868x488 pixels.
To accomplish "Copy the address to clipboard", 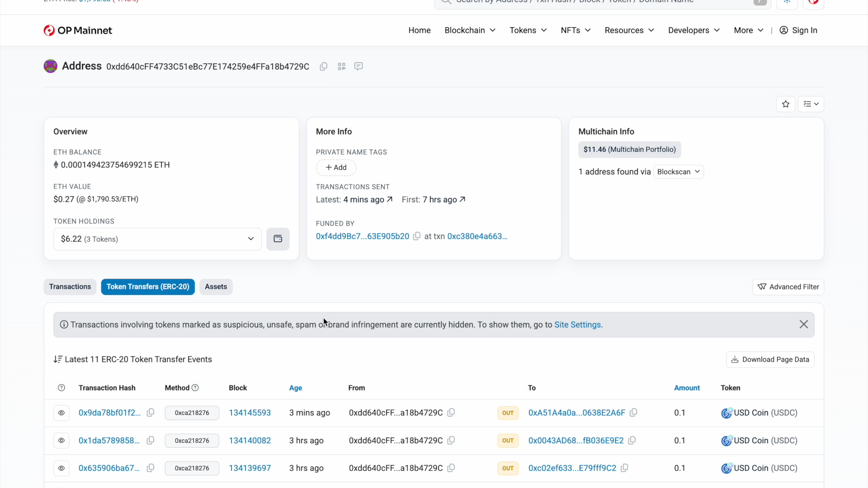I will (324, 66).
